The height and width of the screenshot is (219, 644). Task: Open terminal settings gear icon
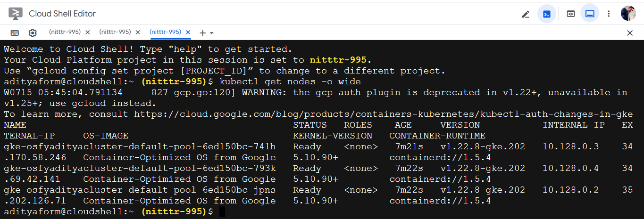click(33, 33)
